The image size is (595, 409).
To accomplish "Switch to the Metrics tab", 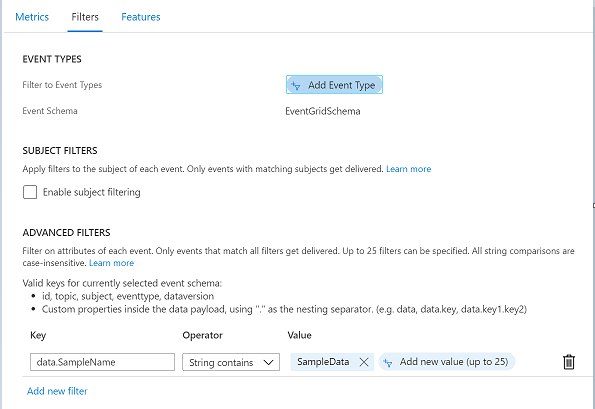I will click(x=32, y=17).
